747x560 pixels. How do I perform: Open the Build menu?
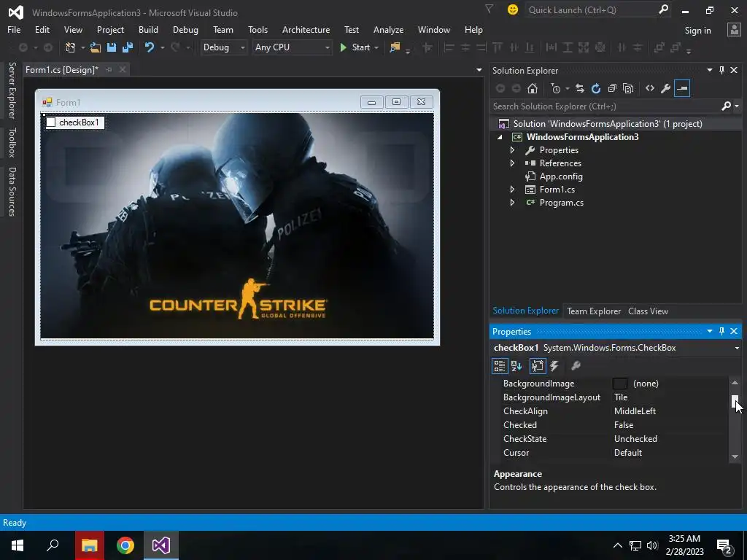point(148,29)
